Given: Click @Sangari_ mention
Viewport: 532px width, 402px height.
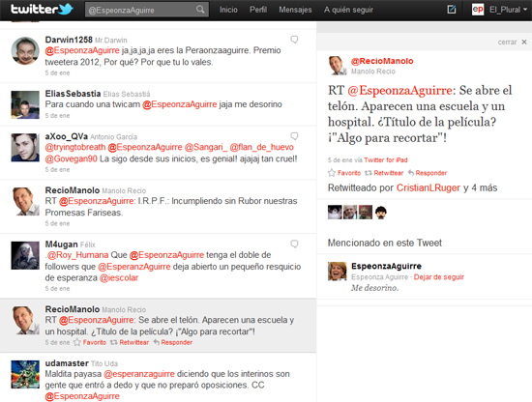Looking at the screenshot, I should [x=206, y=147].
